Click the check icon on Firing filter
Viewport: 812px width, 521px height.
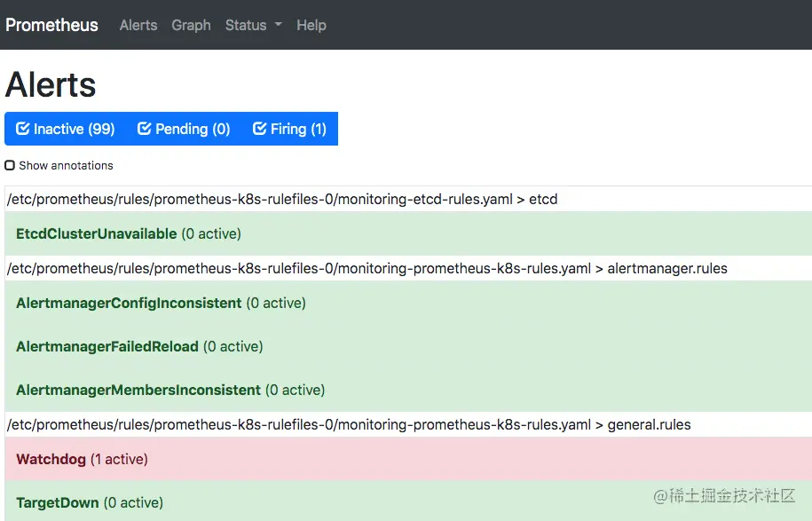(x=260, y=129)
